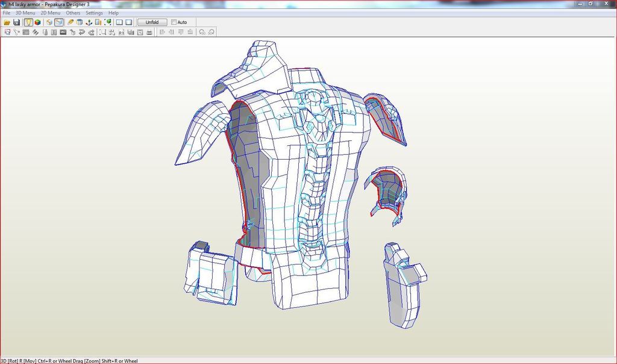617x364 pixels.
Task: Click the colored texture cube icon
Action: 37,22
